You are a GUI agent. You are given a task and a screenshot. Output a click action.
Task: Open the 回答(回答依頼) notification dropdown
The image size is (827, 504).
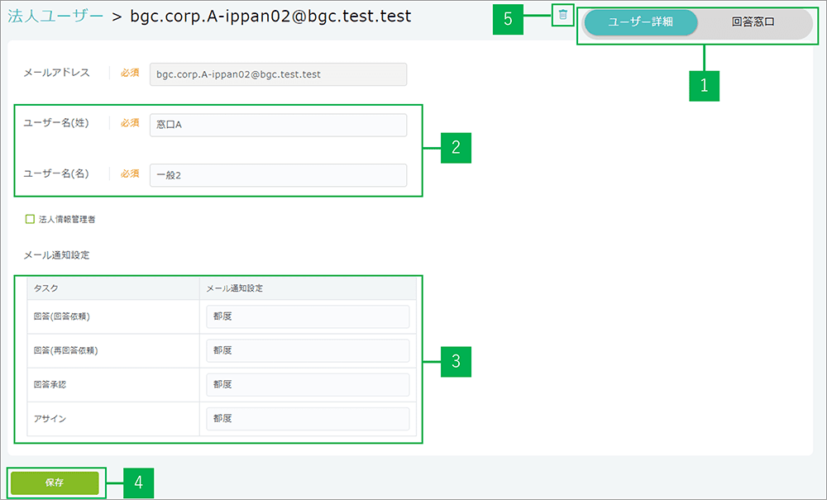pyautogui.click(x=308, y=316)
